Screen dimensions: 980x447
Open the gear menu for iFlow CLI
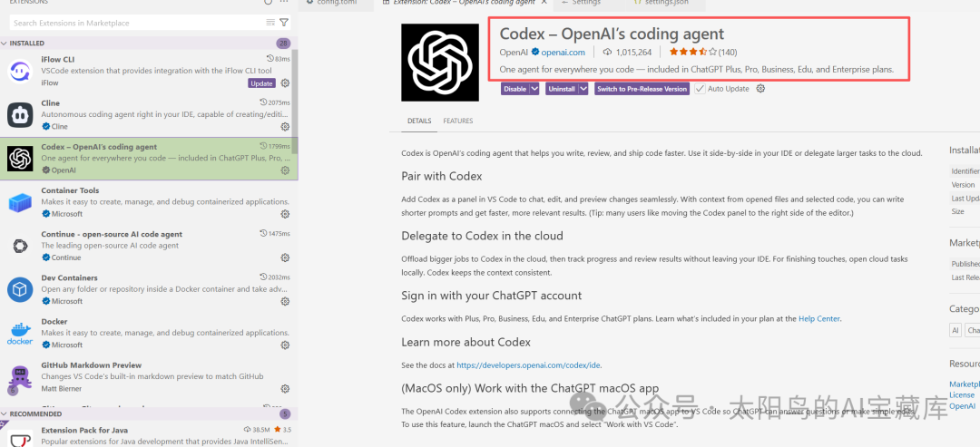tap(285, 83)
